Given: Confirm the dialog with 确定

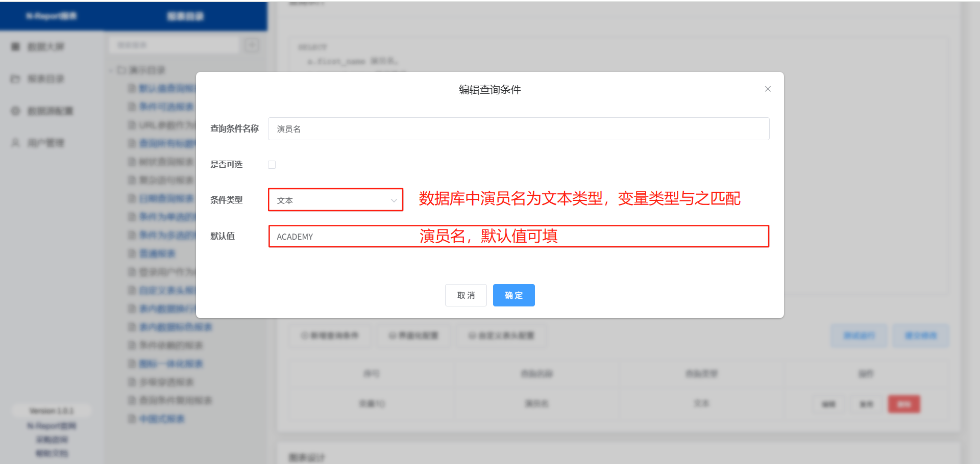Looking at the screenshot, I should coord(513,295).
